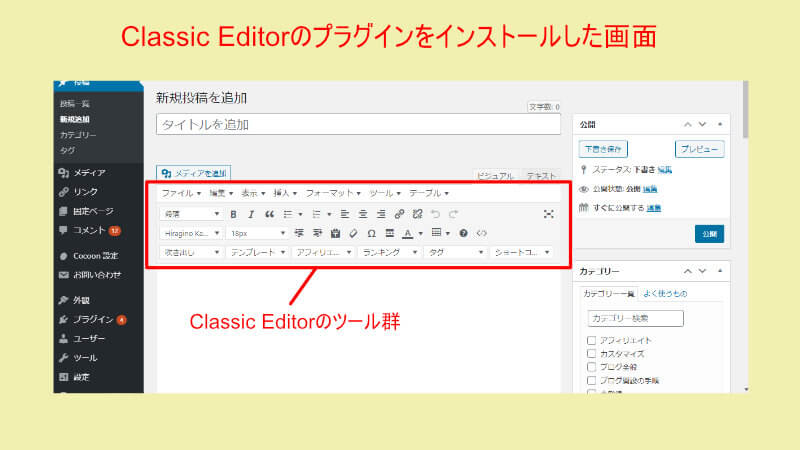Open the 編集 menu in the editor menubar

(221, 193)
